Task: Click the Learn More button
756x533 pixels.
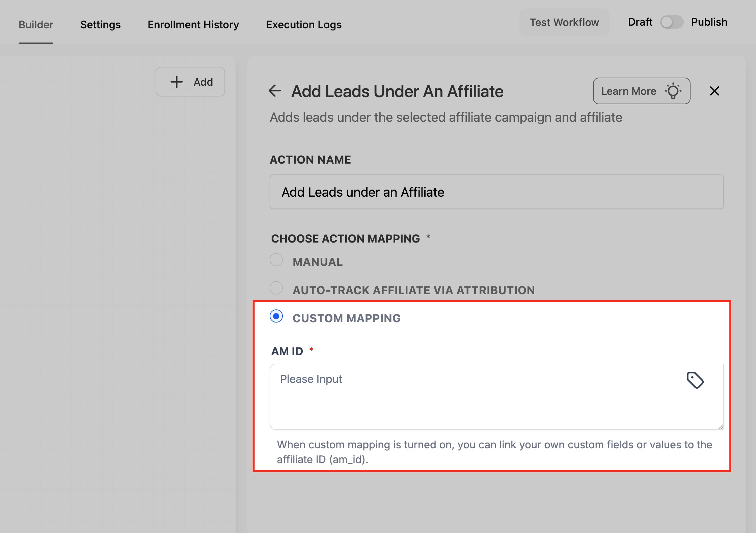Action: coord(629,91)
